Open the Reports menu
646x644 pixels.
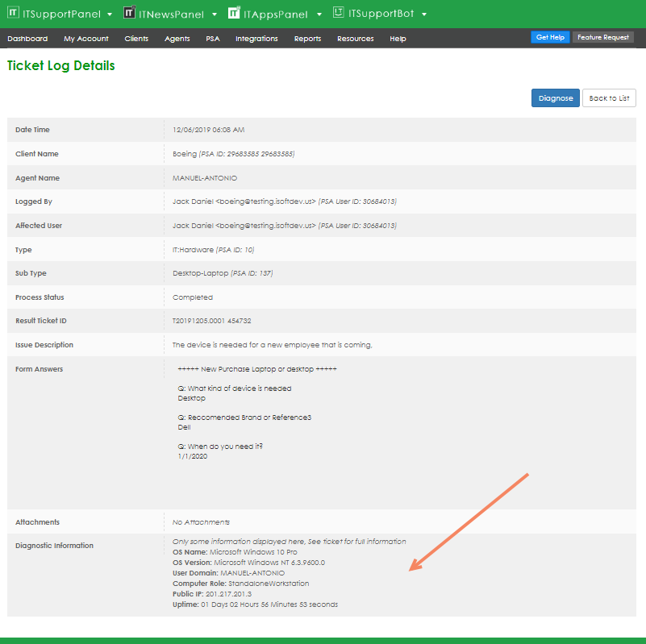pyautogui.click(x=307, y=39)
